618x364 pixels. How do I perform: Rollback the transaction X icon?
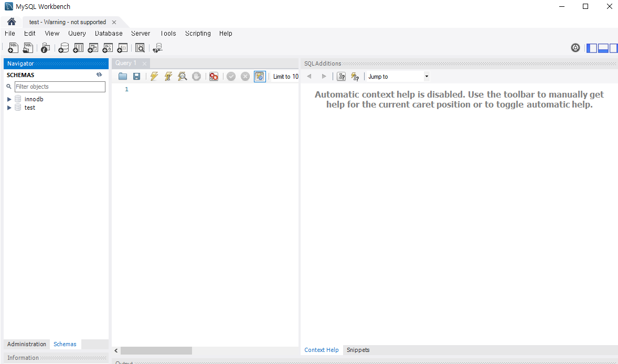[245, 77]
